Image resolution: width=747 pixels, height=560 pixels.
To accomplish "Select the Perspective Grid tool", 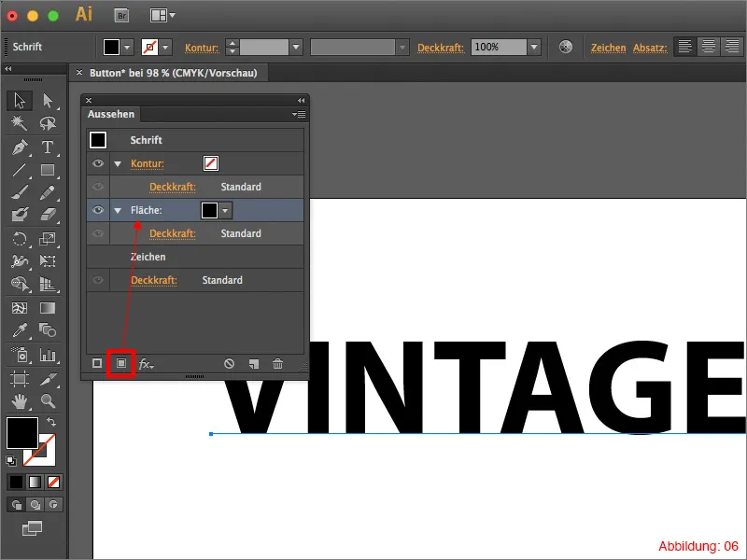I will [x=48, y=284].
